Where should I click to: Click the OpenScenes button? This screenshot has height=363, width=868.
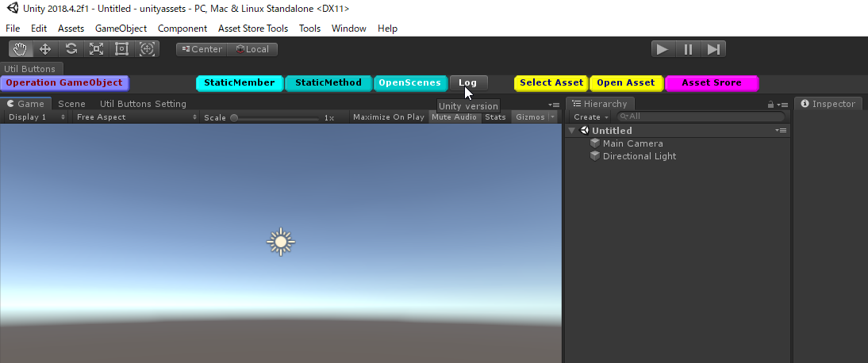coord(410,83)
